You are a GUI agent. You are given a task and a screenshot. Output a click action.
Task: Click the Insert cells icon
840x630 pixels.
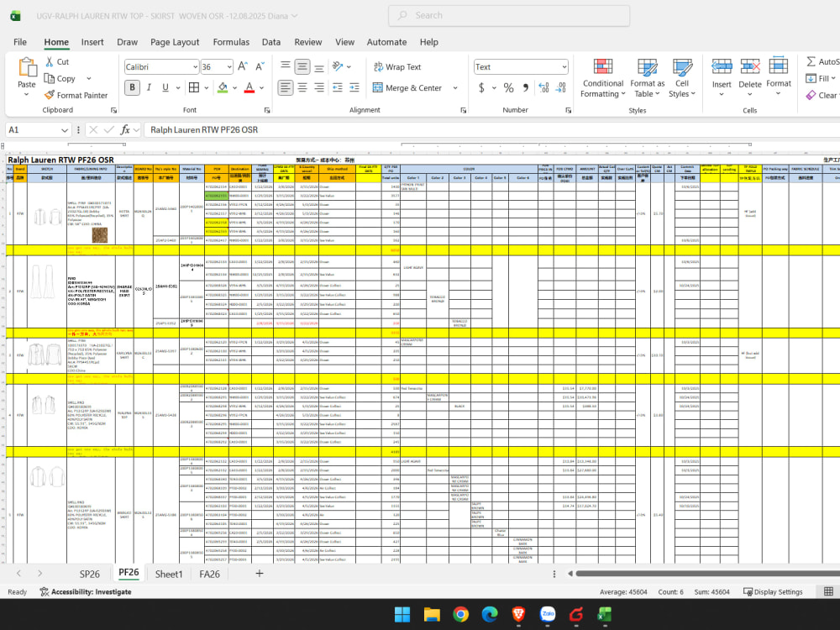[x=722, y=66]
